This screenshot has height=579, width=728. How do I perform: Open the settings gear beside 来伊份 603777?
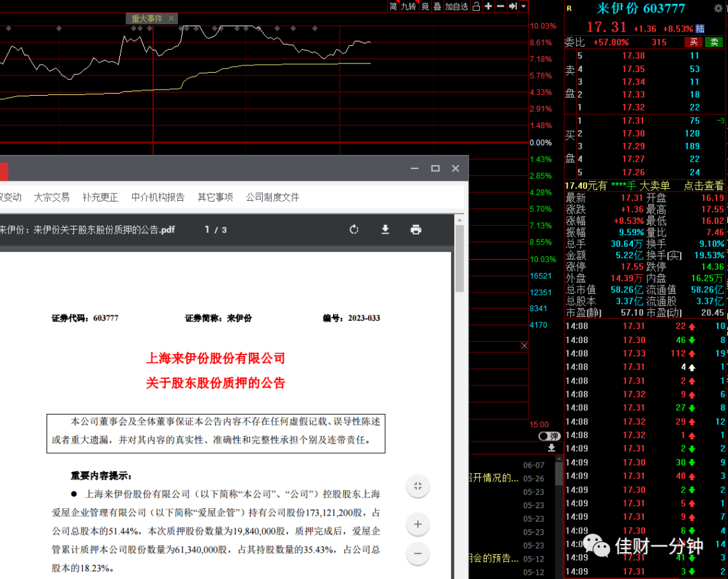719,8
